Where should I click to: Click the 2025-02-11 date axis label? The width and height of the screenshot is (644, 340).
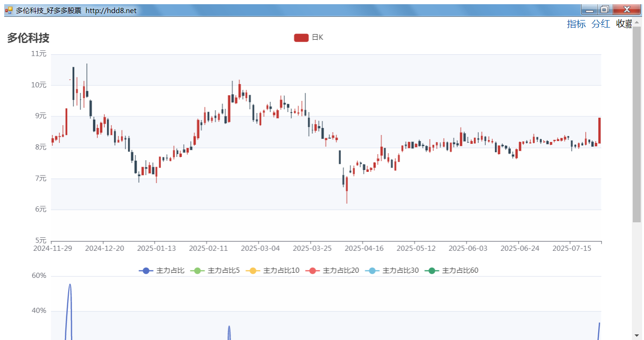pos(208,248)
